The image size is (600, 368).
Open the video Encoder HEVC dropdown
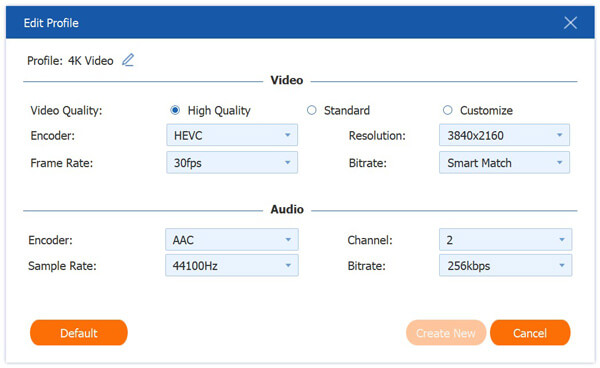[x=232, y=135]
